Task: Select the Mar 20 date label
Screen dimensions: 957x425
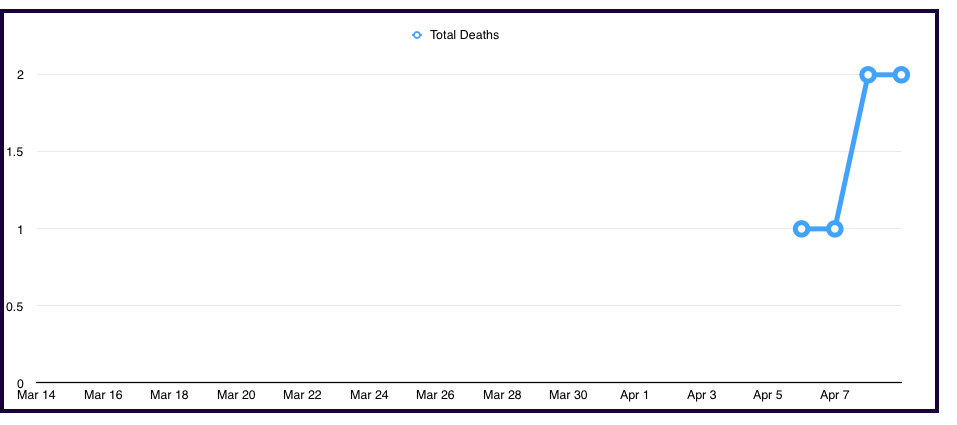Action: pos(236,395)
